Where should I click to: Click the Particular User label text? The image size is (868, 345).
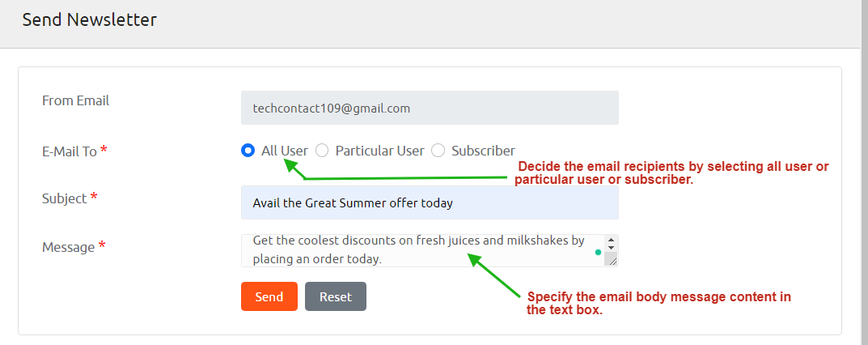[x=379, y=151]
